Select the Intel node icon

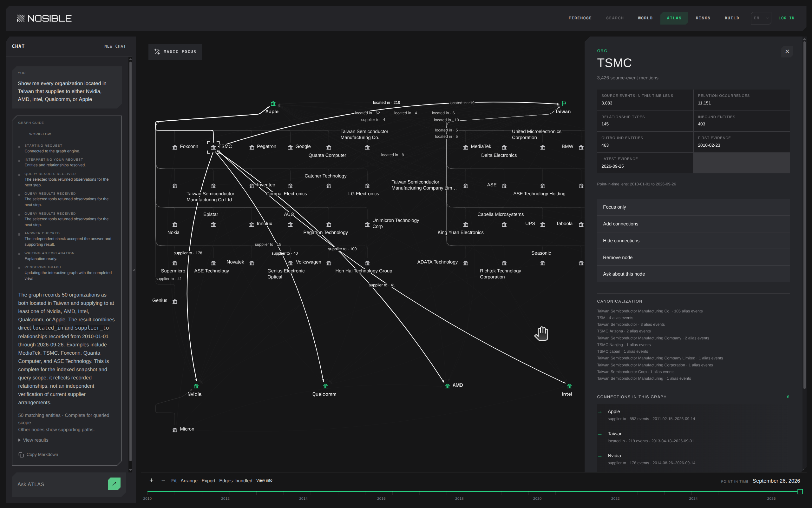569,386
